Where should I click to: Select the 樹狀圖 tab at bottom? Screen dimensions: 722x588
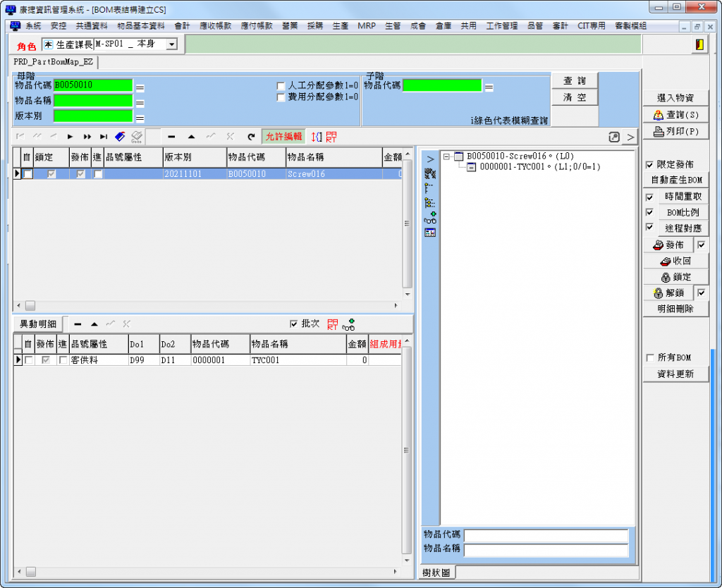pos(438,571)
